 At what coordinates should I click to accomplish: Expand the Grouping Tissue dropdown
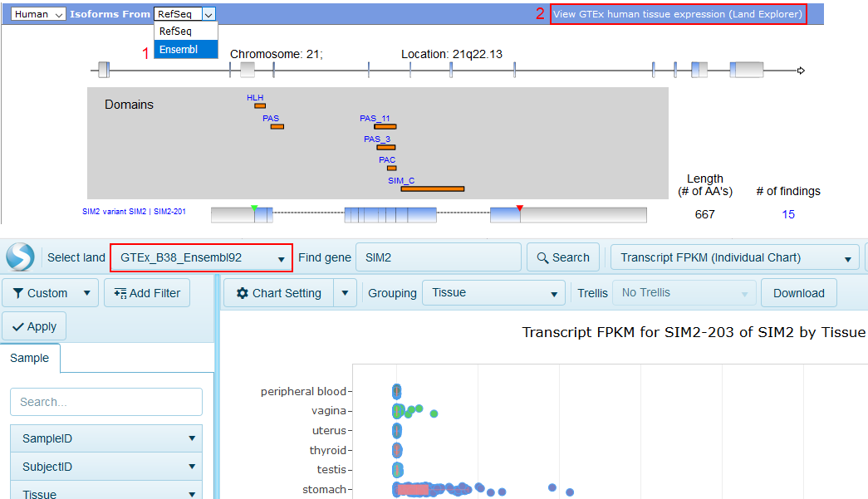click(493, 293)
